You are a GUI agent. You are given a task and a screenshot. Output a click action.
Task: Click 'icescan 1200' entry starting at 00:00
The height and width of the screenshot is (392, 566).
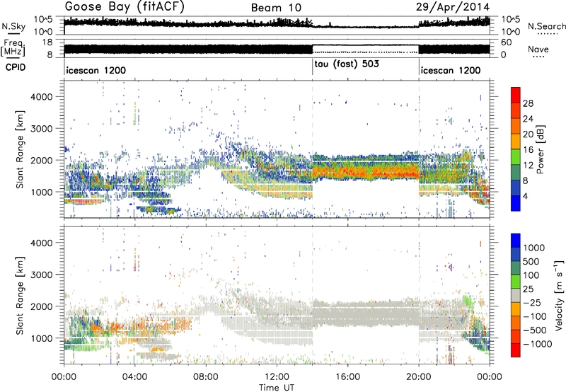click(x=96, y=70)
